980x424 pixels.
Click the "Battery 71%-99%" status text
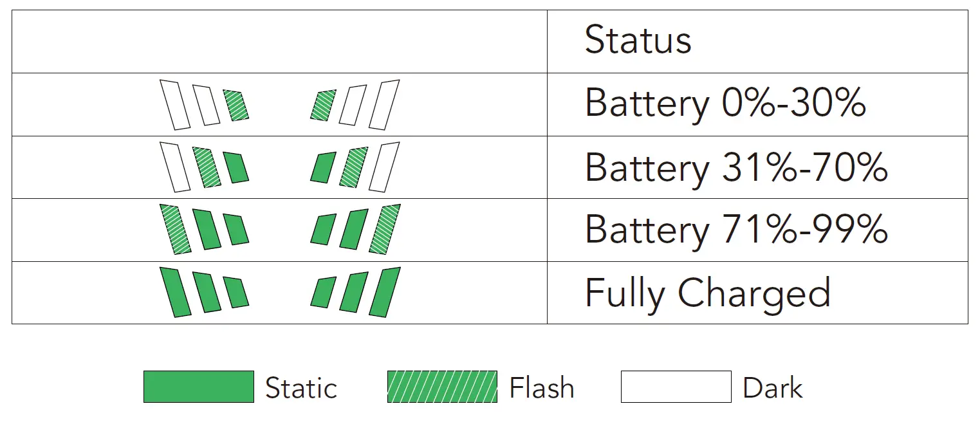tap(735, 229)
